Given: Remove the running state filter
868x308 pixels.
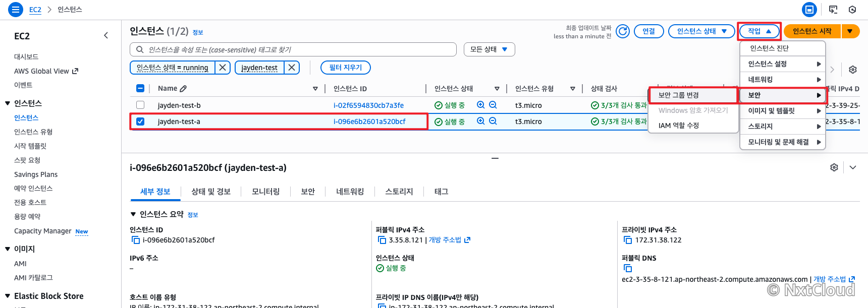Looking at the screenshot, I should coord(223,68).
